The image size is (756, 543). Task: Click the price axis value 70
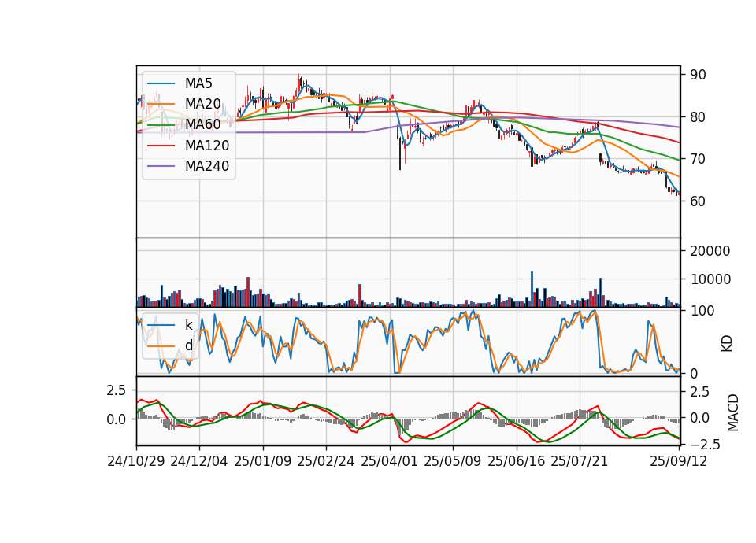tap(698, 159)
